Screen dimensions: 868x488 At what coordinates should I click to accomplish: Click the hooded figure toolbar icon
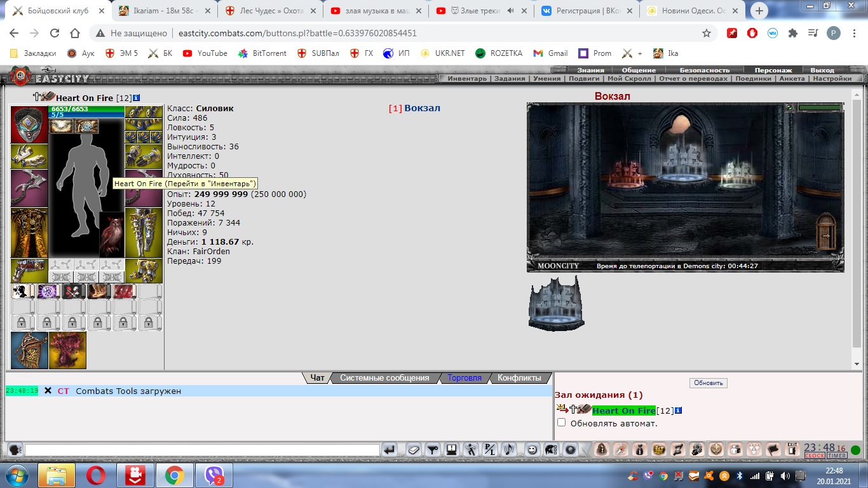pyautogui.click(x=602, y=450)
